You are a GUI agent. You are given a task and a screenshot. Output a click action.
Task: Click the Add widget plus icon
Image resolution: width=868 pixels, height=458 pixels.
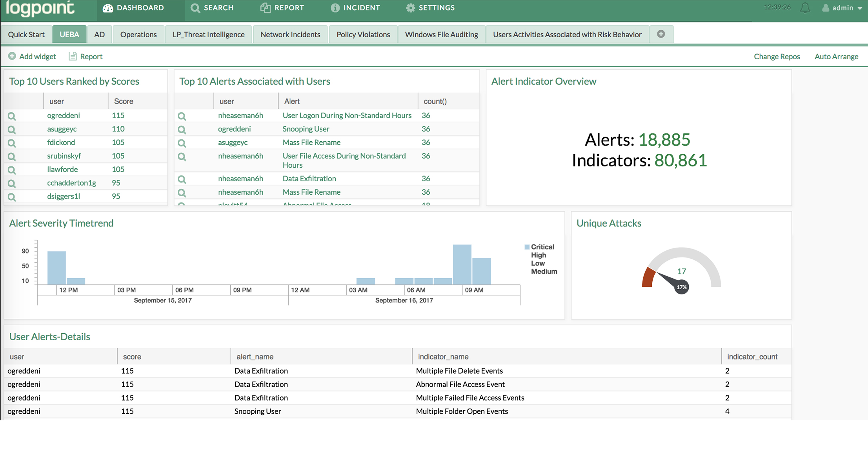tap(12, 56)
